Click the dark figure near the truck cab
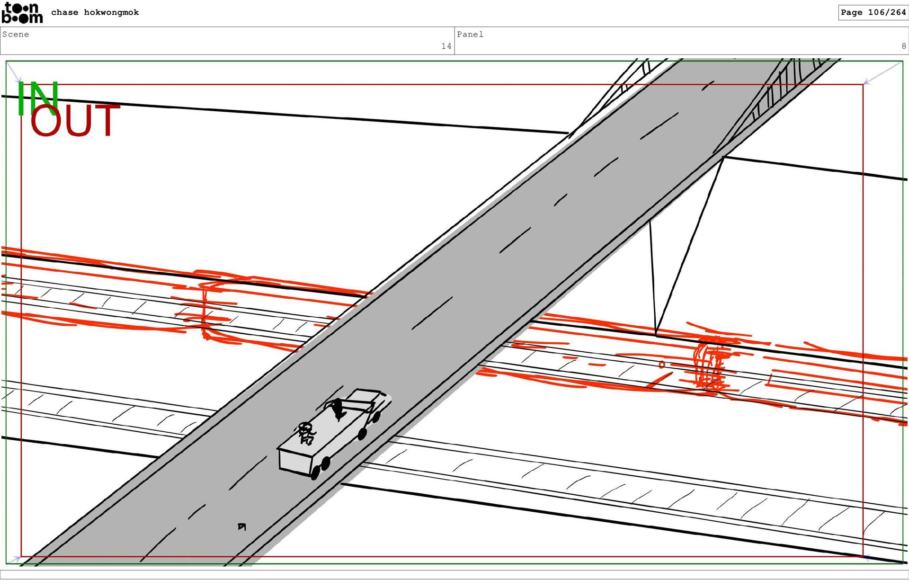Screen dimensions: 909x588 338,410
